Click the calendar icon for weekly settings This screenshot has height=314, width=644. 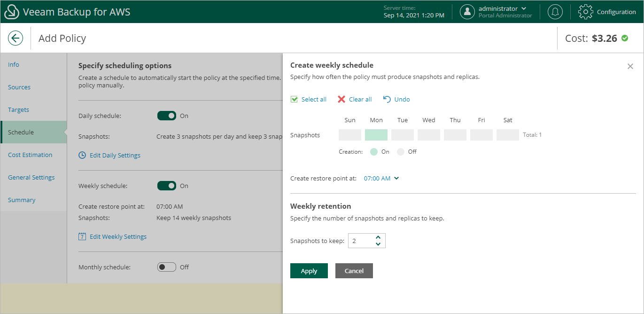pyautogui.click(x=82, y=236)
